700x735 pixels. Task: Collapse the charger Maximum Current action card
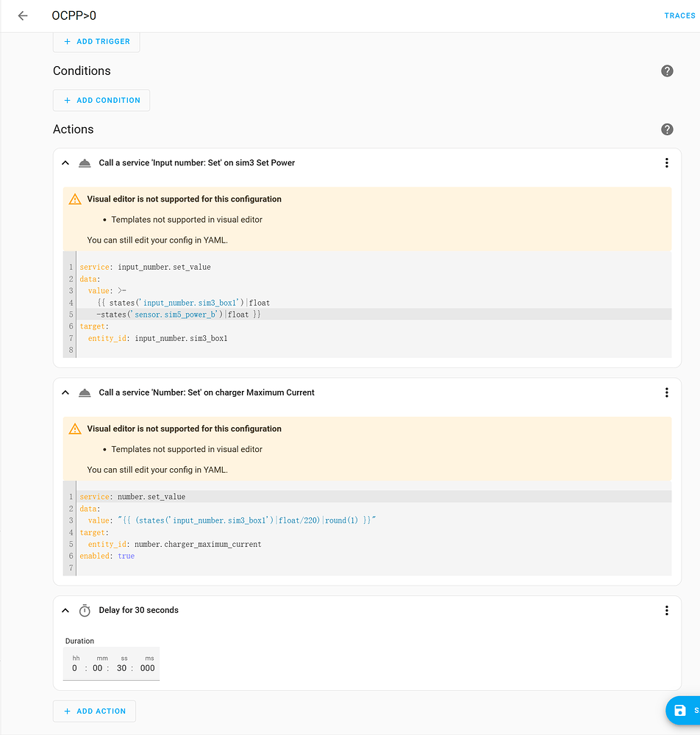pos(65,392)
